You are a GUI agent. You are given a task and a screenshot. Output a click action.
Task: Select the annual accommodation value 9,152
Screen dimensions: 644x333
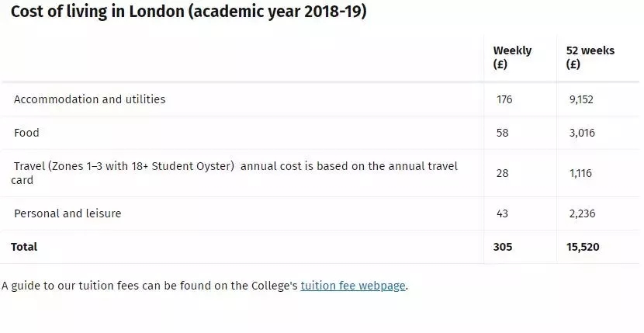[581, 99]
